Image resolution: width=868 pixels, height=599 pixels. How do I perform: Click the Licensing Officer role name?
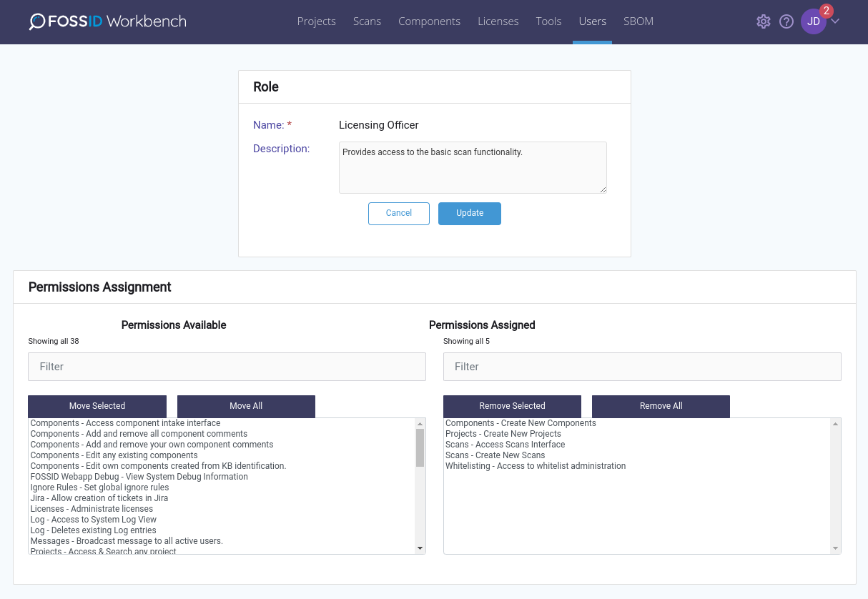[x=379, y=125]
